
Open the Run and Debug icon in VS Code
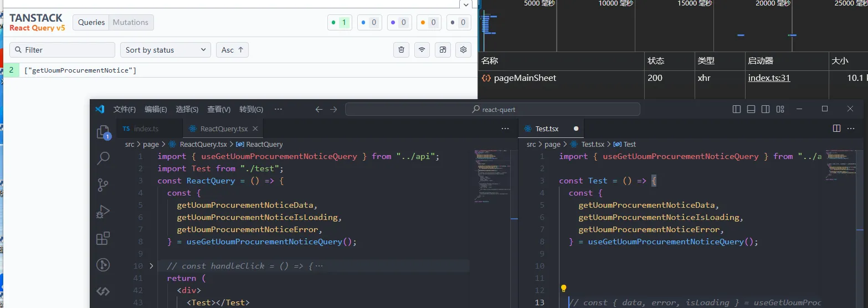point(103,212)
